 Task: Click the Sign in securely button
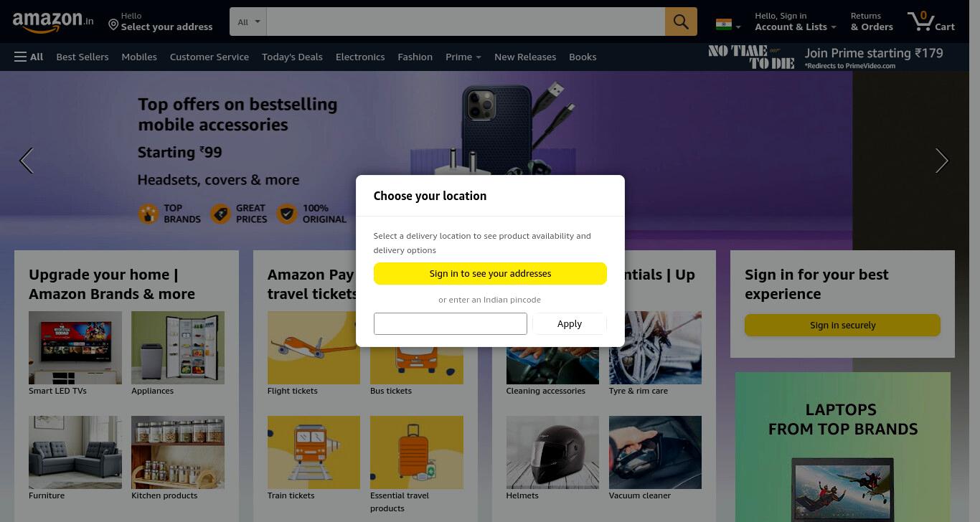(x=842, y=325)
